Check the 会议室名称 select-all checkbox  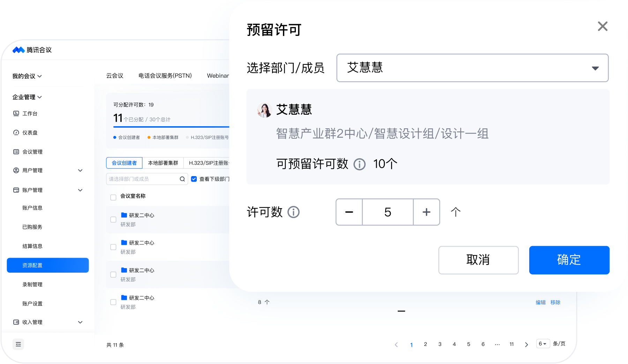point(113,197)
